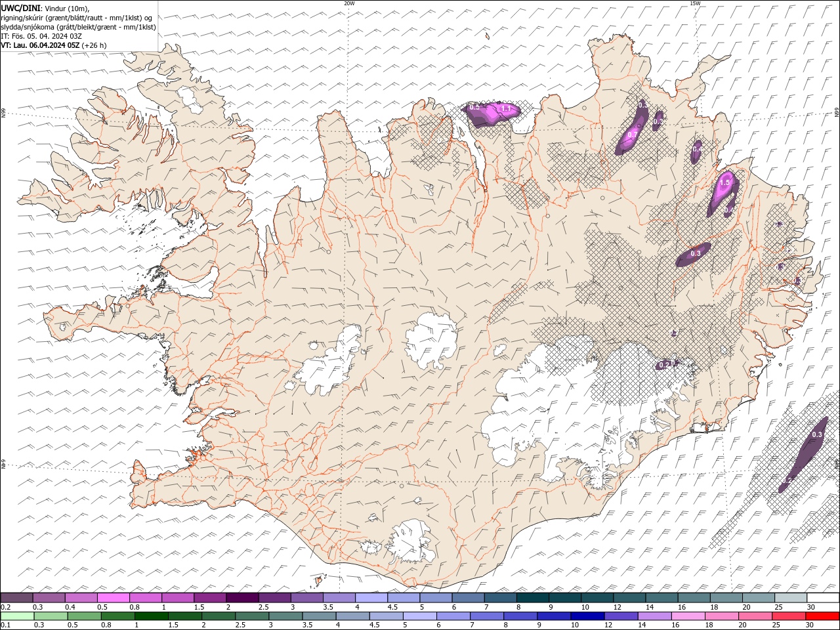Image resolution: width=840 pixels, height=630 pixels.
Task: Click the '4.5' label on the snow scale
Action: click(392, 607)
